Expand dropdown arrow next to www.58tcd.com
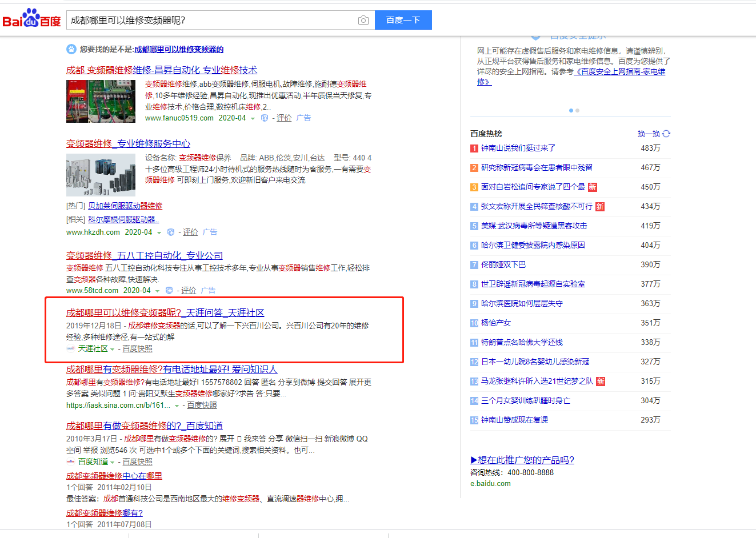Viewport: 756px width, 538px height. [157, 291]
